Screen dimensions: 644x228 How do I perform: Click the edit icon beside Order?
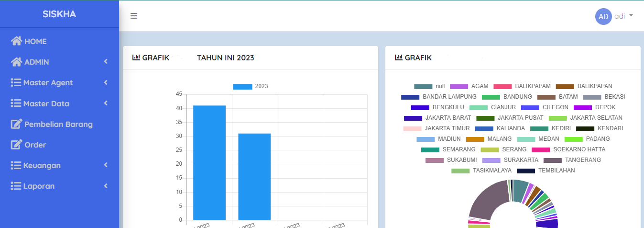tap(17, 145)
